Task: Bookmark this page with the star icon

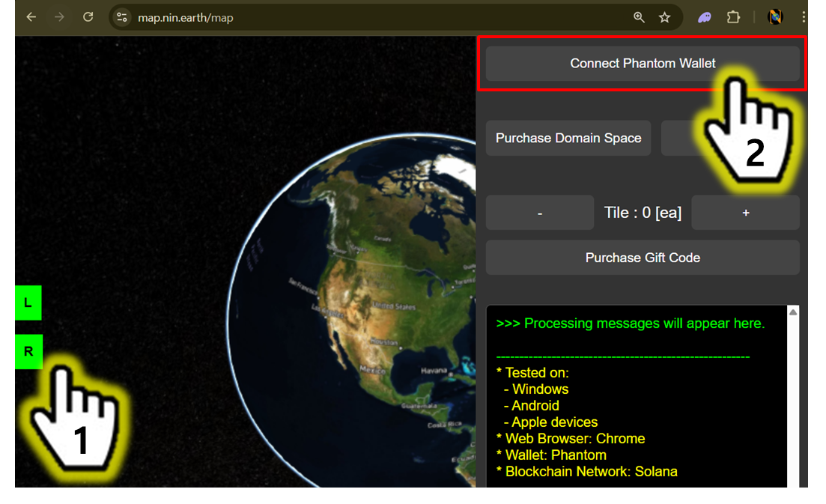Action: click(664, 17)
